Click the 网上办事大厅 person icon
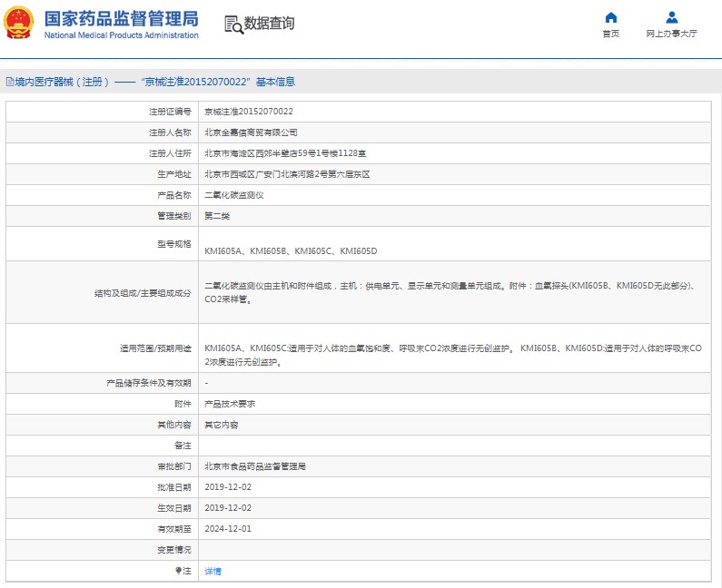The height and width of the screenshot is (588, 722). click(x=671, y=17)
